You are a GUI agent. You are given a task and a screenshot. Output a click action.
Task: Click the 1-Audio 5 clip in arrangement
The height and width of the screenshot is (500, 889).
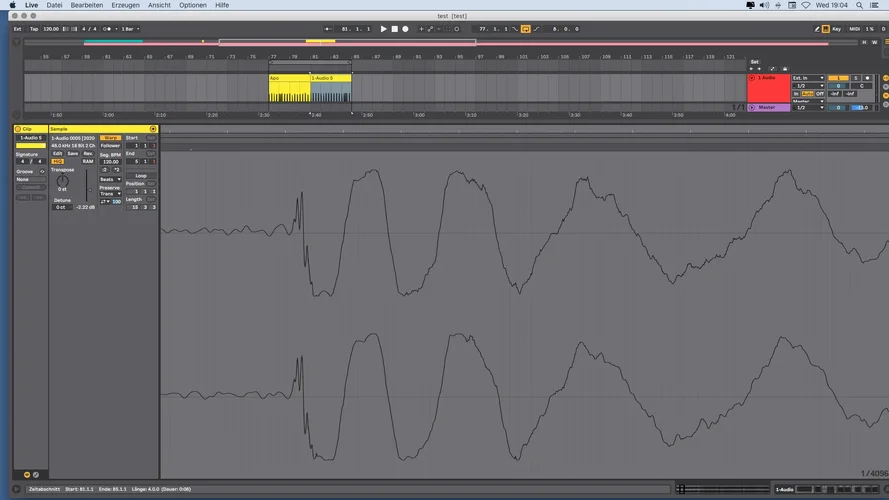(331, 88)
